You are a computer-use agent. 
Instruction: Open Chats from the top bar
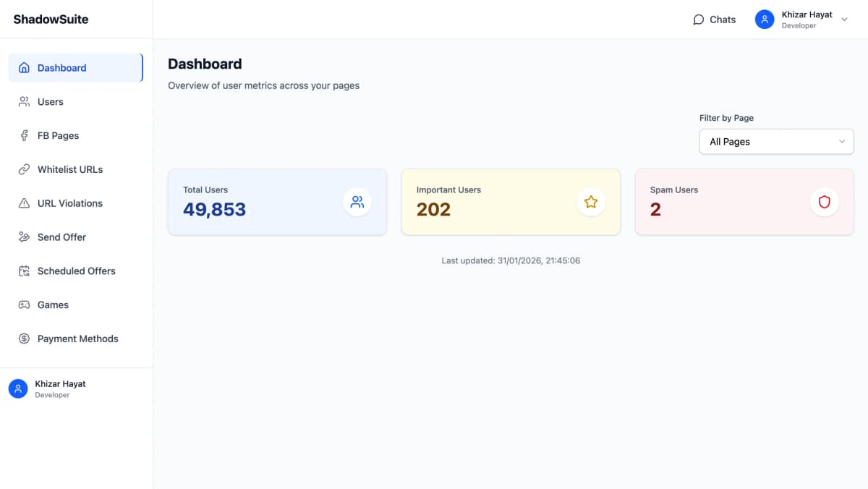714,20
